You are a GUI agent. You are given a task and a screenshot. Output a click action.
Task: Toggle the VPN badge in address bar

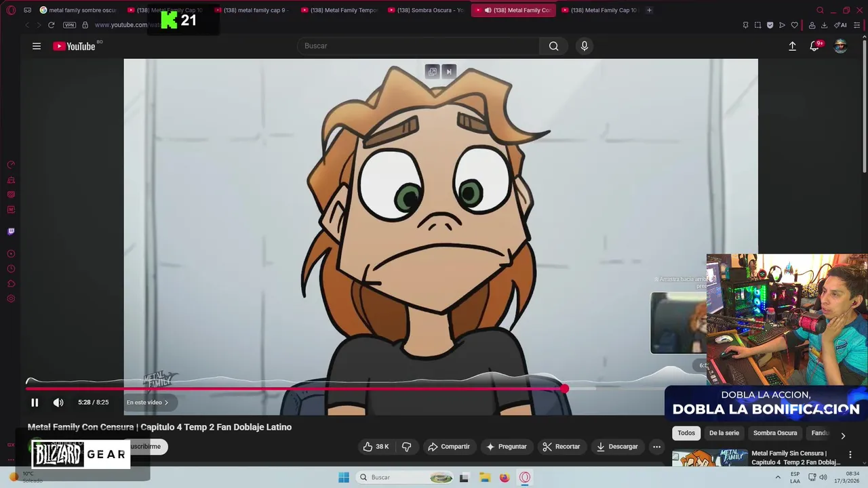69,25
